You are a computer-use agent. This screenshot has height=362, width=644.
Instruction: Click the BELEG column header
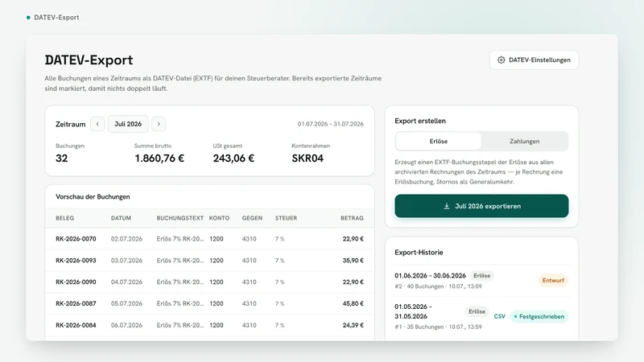pyautogui.click(x=65, y=218)
